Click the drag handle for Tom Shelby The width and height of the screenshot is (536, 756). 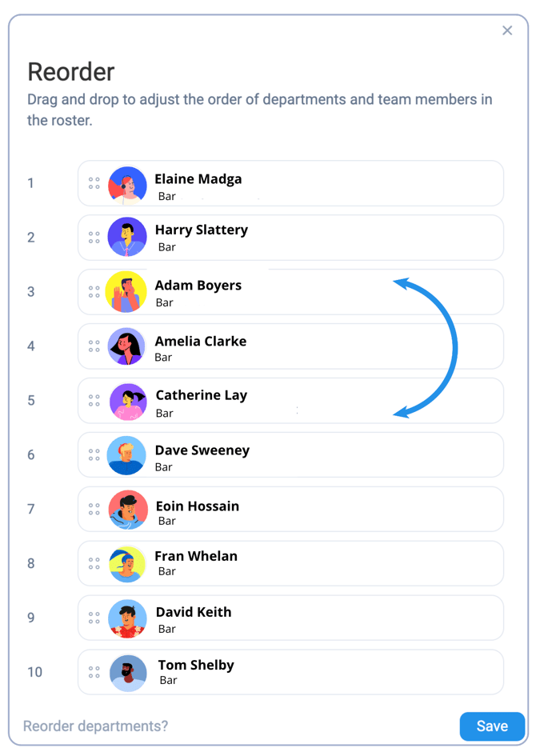point(94,672)
